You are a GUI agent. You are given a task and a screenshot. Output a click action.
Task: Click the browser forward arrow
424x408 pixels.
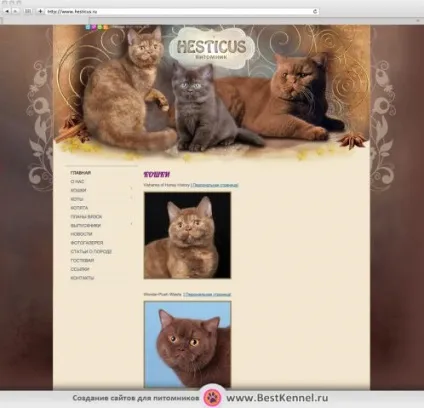pos(15,11)
